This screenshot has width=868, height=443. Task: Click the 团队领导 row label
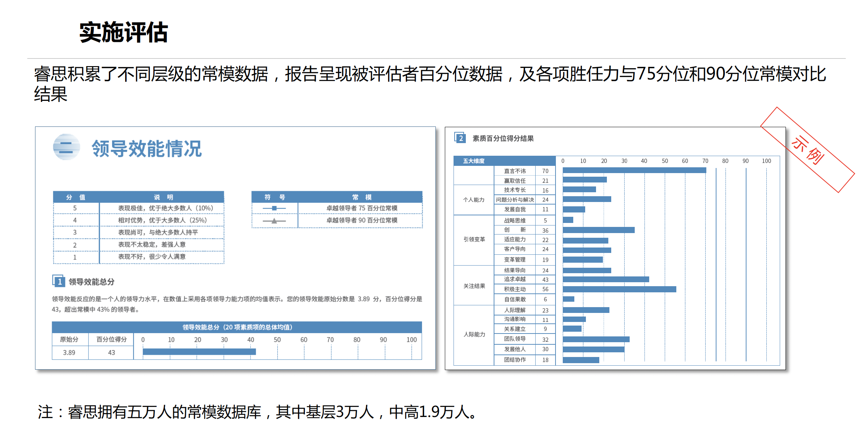click(515, 339)
